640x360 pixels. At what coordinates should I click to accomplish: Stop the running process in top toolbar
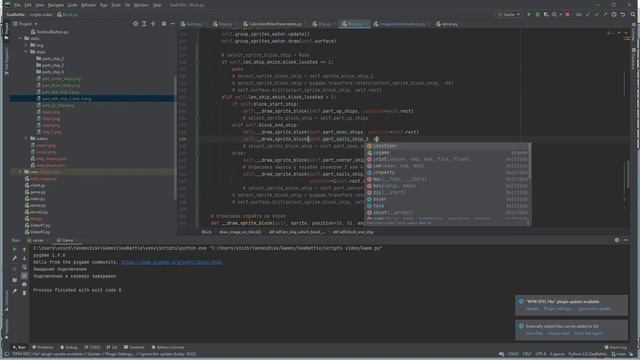567,14
